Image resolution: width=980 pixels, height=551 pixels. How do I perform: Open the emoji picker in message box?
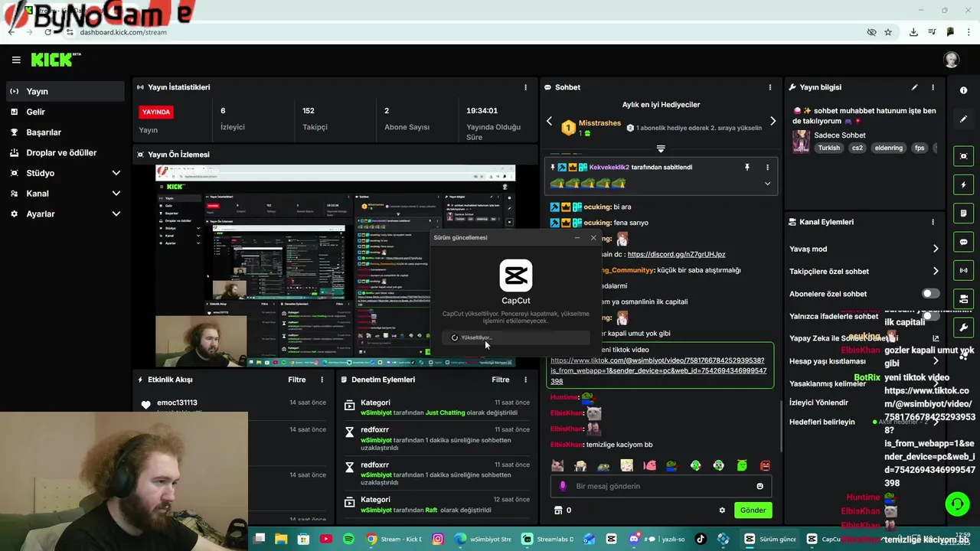tap(759, 486)
